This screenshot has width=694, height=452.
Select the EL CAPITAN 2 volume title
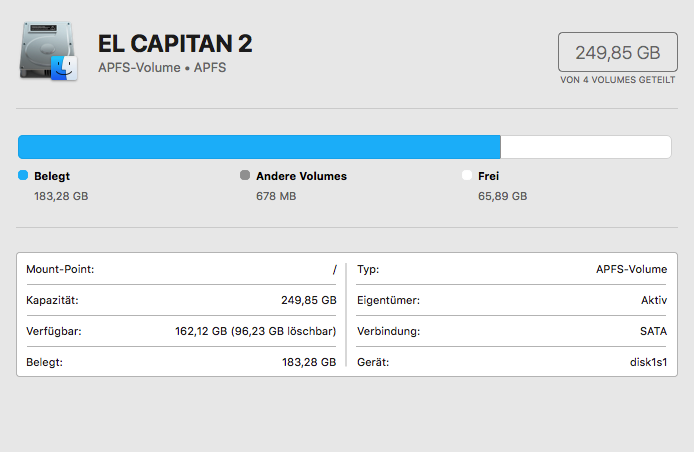pos(175,43)
